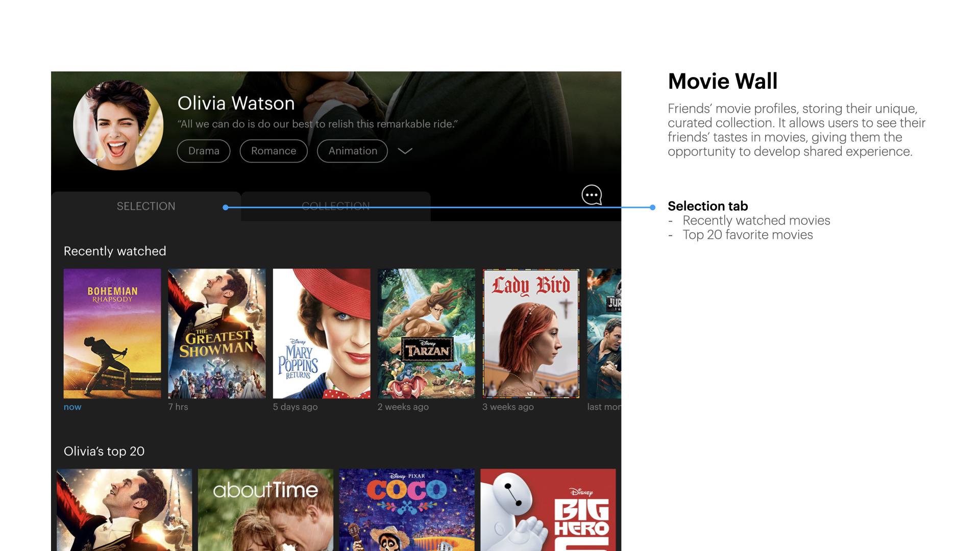Image resolution: width=980 pixels, height=551 pixels.
Task: Click the "5 days ago" timestamp
Action: 295,407
